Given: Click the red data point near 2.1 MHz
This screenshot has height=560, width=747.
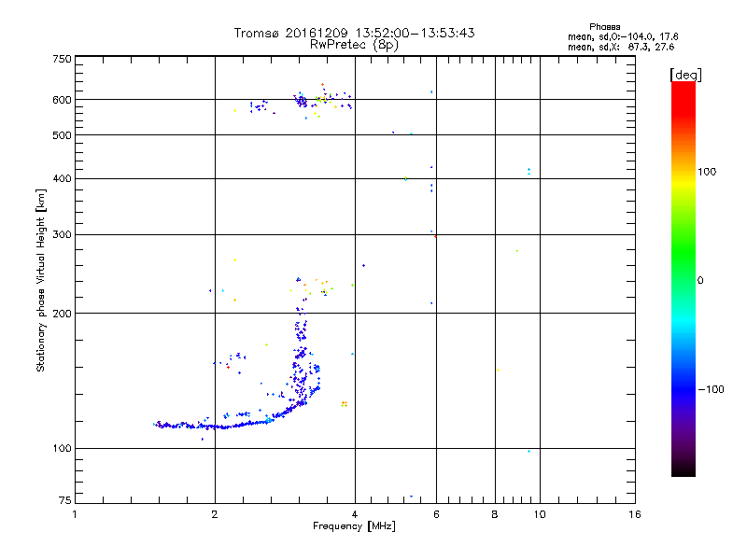Looking at the screenshot, I should click(x=228, y=367).
